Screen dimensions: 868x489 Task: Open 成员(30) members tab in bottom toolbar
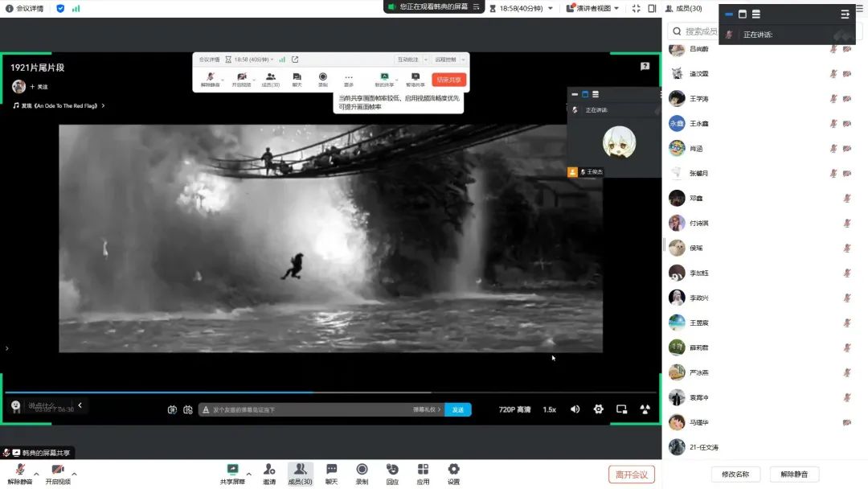[x=300, y=470]
